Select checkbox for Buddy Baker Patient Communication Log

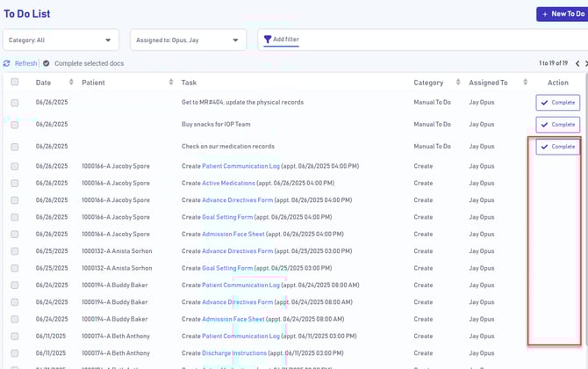click(15, 286)
